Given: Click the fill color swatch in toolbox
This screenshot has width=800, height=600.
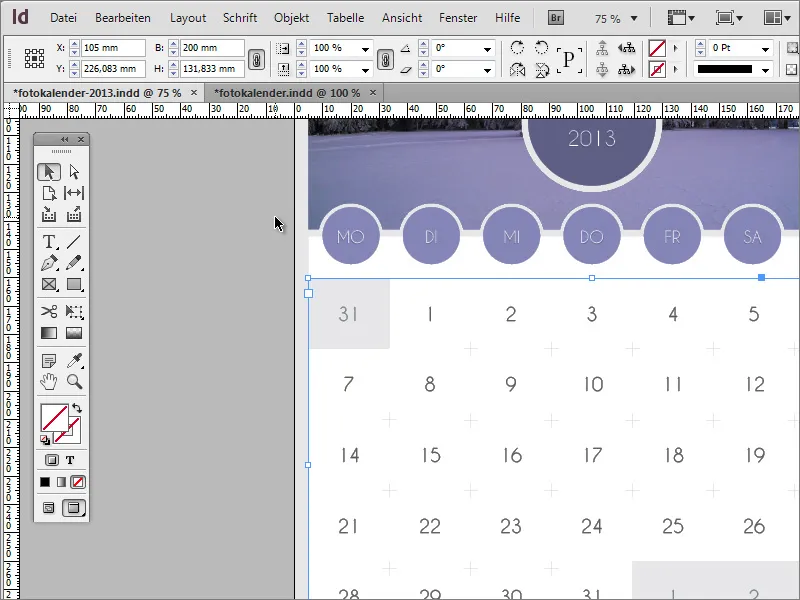Looking at the screenshot, I should tap(54, 418).
